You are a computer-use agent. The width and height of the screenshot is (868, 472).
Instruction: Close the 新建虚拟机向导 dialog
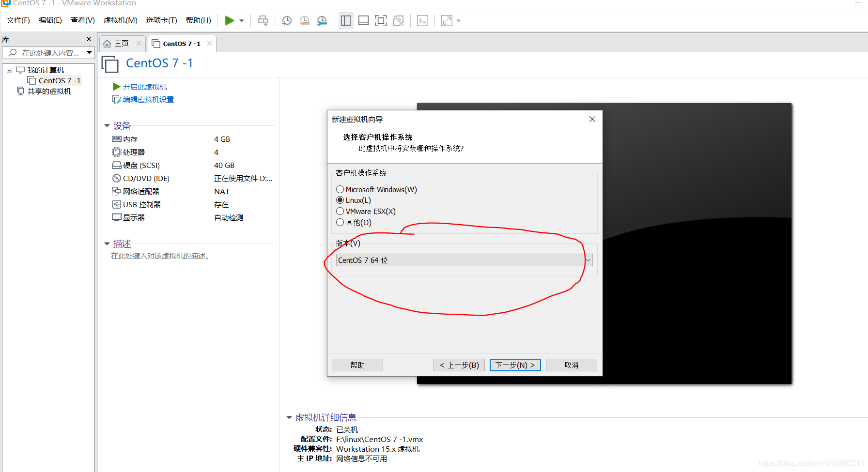(592, 119)
